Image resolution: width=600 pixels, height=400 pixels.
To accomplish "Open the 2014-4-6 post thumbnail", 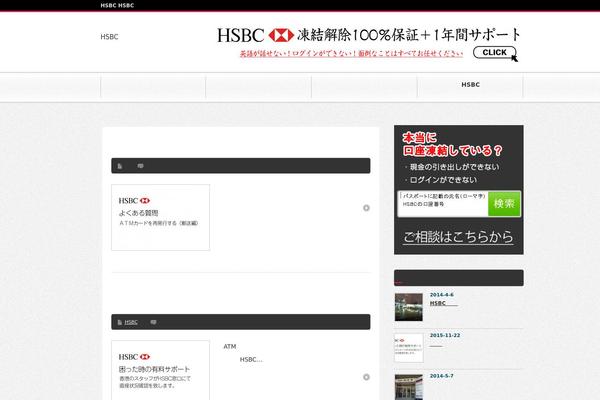I will (409, 307).
